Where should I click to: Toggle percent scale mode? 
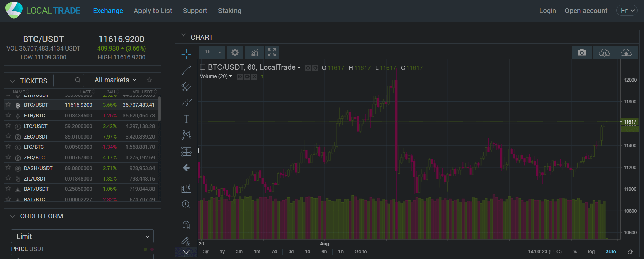575,251
